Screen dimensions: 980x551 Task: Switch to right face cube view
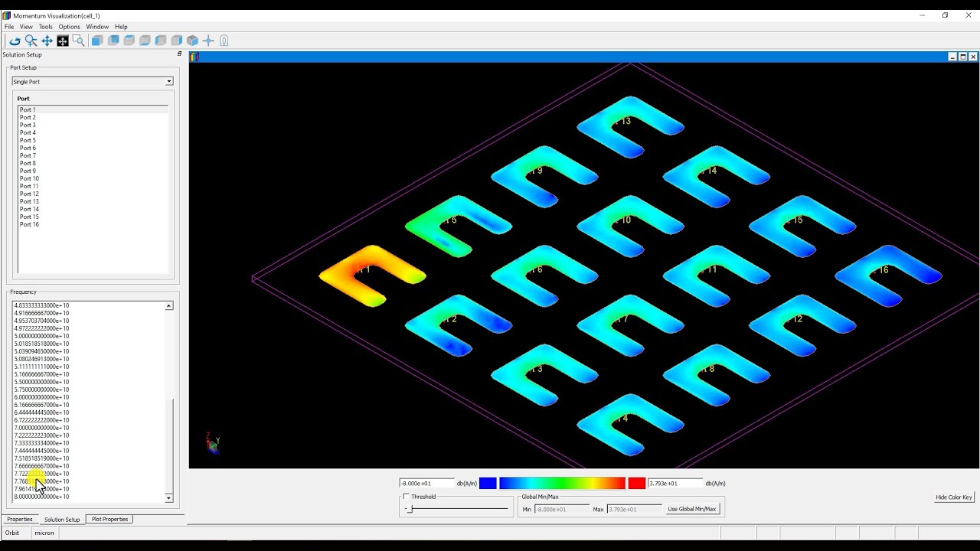click(176, 41)
